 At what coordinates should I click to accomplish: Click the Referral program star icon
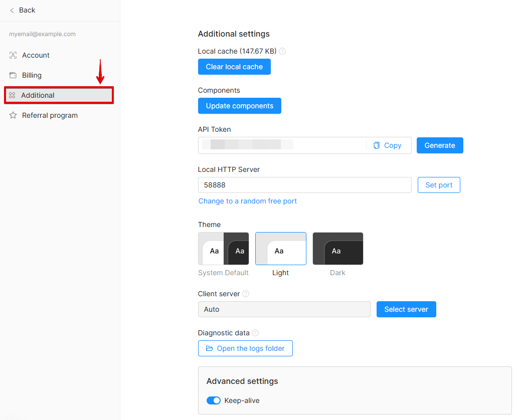[x=13, y=115]
